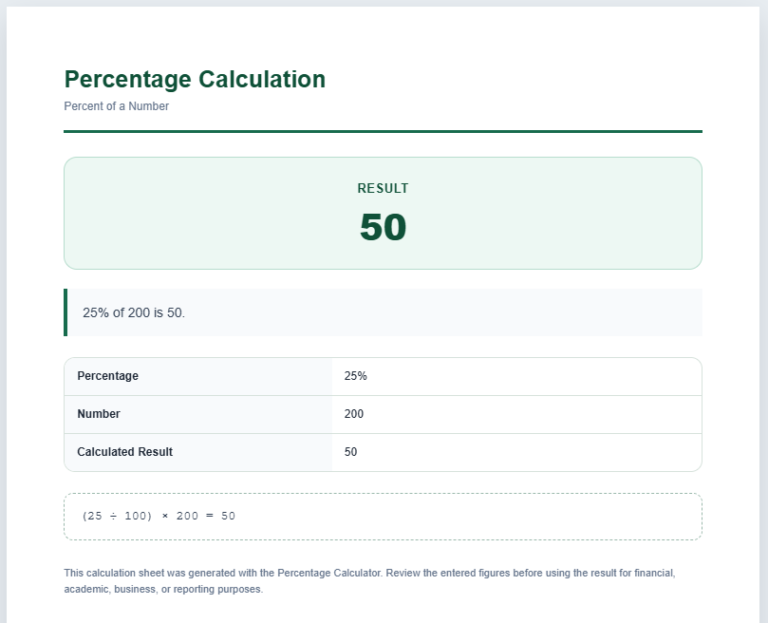
Task: Click the disclaimer footer paragraph
Action: point(370,581)
